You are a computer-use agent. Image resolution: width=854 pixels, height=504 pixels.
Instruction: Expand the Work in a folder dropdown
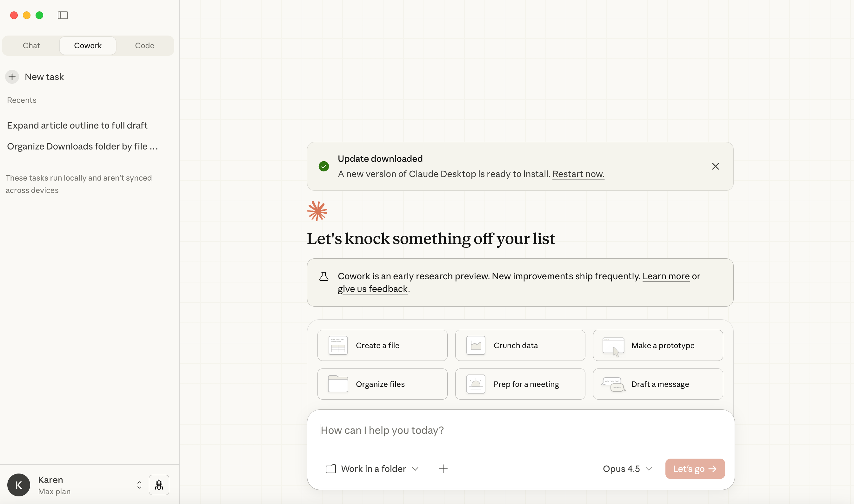(x=372, y=469)
